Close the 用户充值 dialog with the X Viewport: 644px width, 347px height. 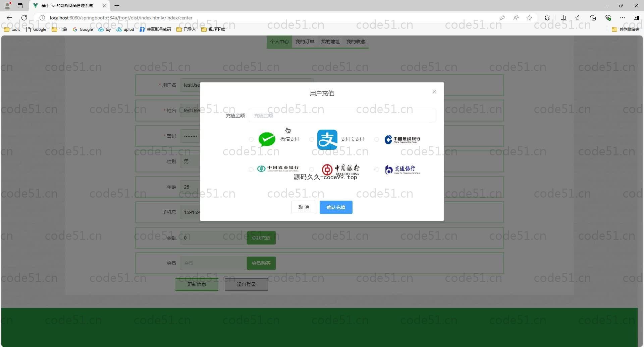(434, 92)
